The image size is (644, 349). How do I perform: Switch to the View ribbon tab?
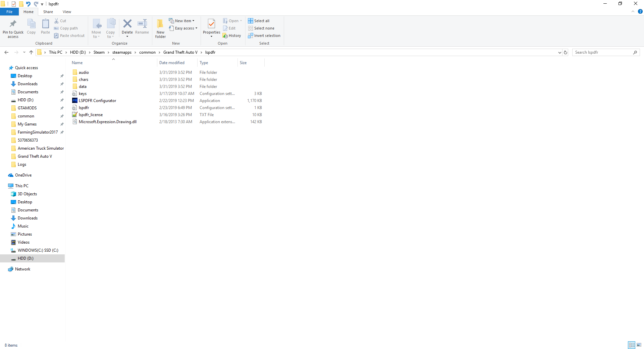(x=67, y=12)
